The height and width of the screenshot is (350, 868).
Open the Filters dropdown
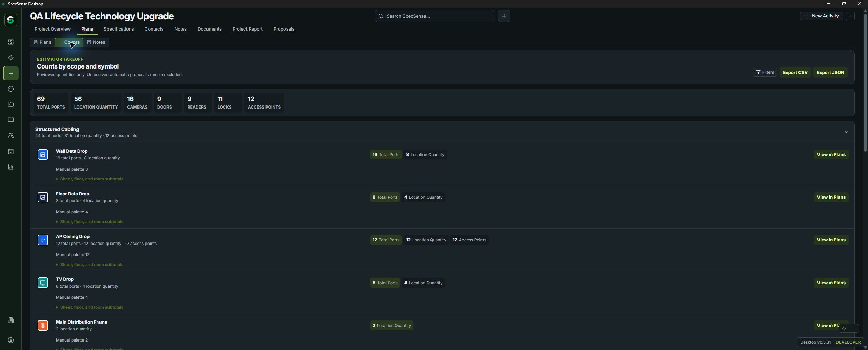click(765, 72)
